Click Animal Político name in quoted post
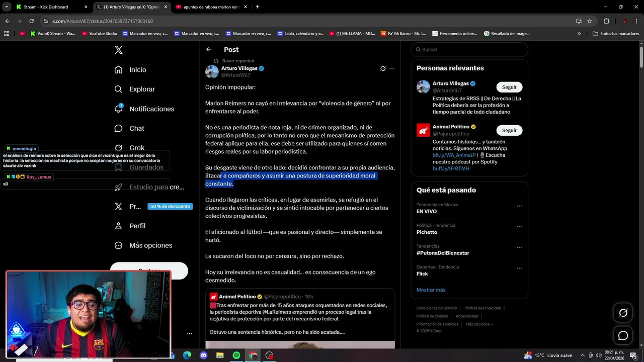Screen dimensions: 644x362 [237, 297]
